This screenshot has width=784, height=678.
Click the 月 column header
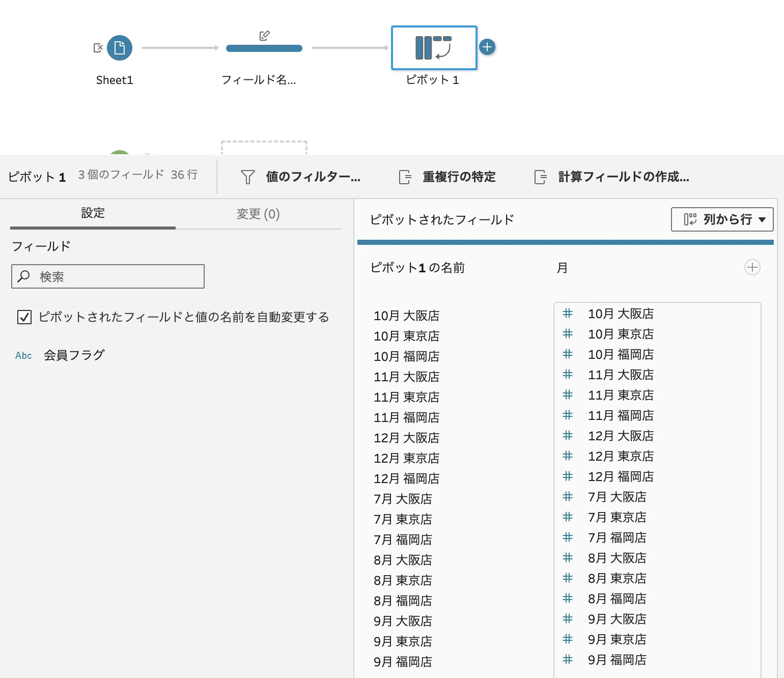coord(562,268)
